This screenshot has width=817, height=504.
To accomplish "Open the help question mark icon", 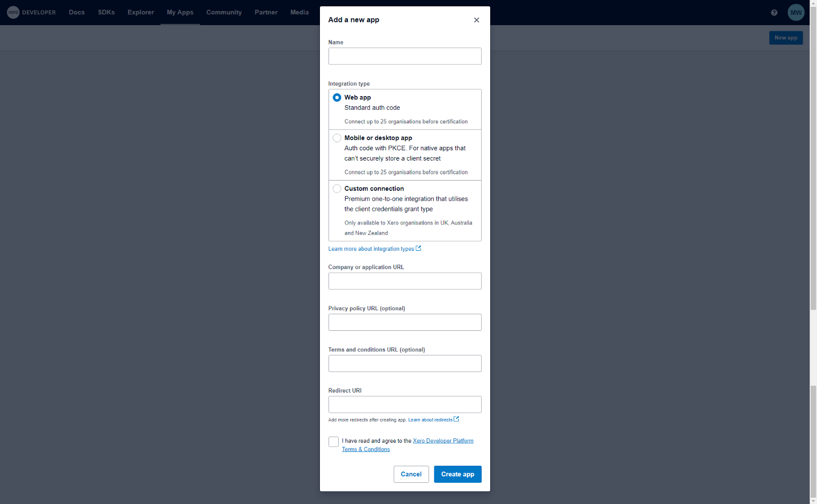I will 774,12.
